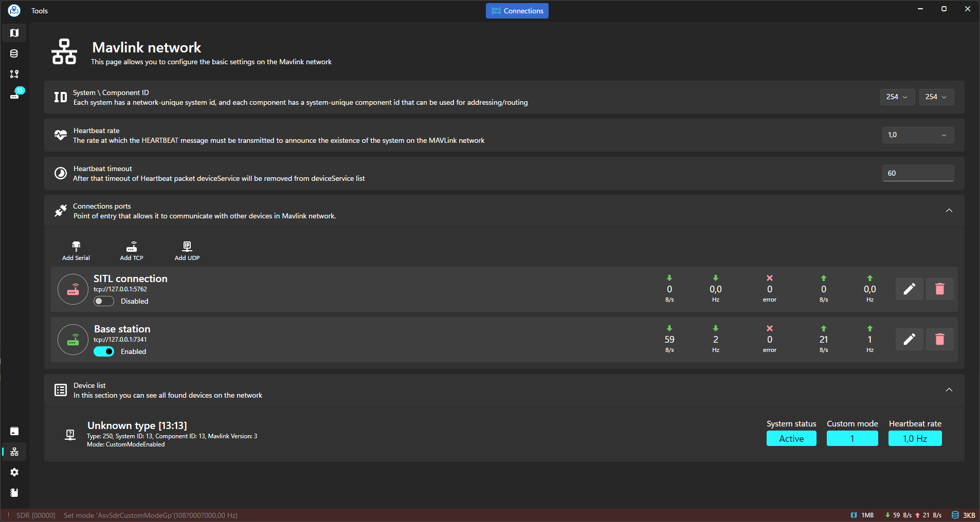
Task: Disable the Base station toggle
Action: pos(104,351)
